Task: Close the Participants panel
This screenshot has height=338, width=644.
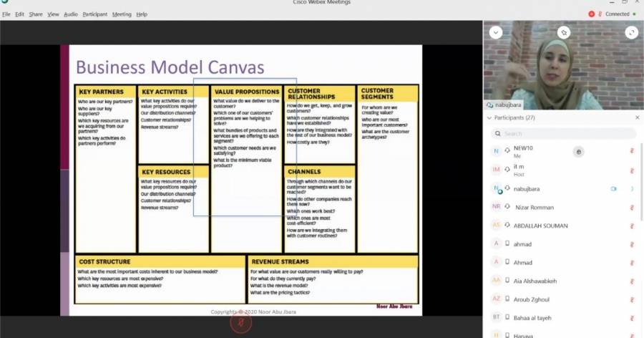Action: 638,117
